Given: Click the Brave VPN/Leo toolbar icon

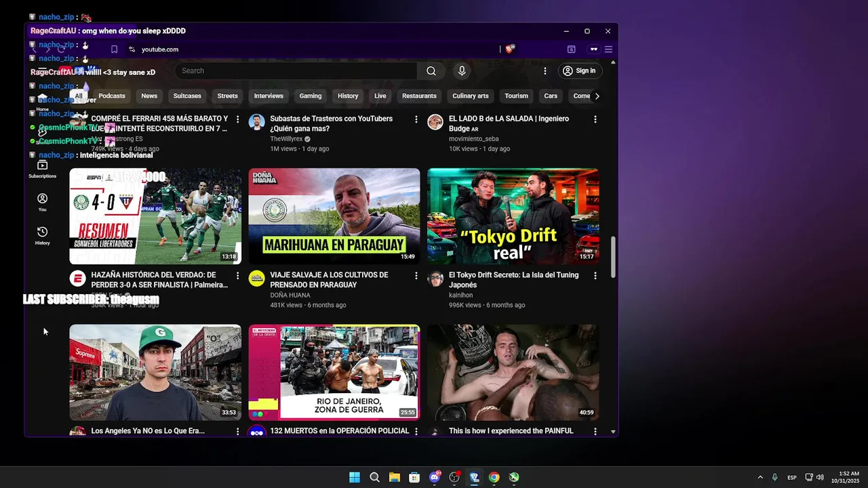Looking at the screenshot, I should tap(593, 49).
